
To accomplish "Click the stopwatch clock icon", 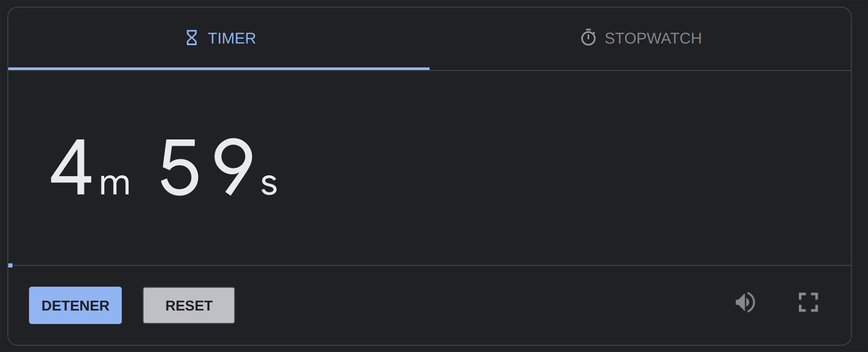I will (588, 37).
